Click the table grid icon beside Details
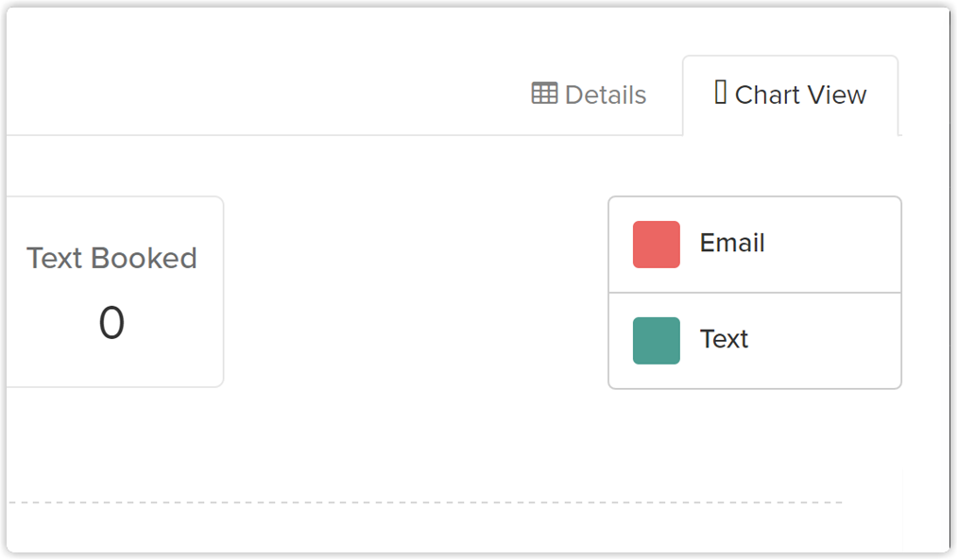 (544, 93)
